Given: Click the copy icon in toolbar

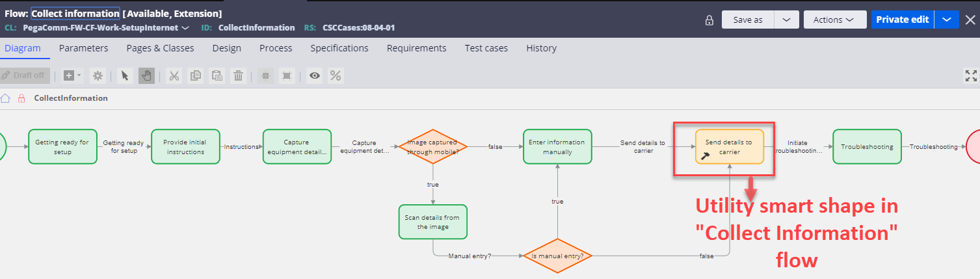Looking at the screenshot, I should 196,75.
